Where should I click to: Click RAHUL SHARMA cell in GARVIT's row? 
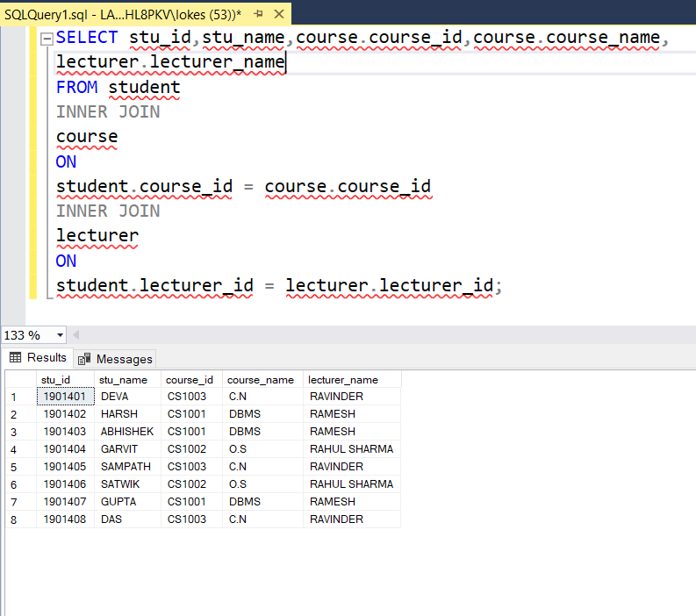(352, 449)
